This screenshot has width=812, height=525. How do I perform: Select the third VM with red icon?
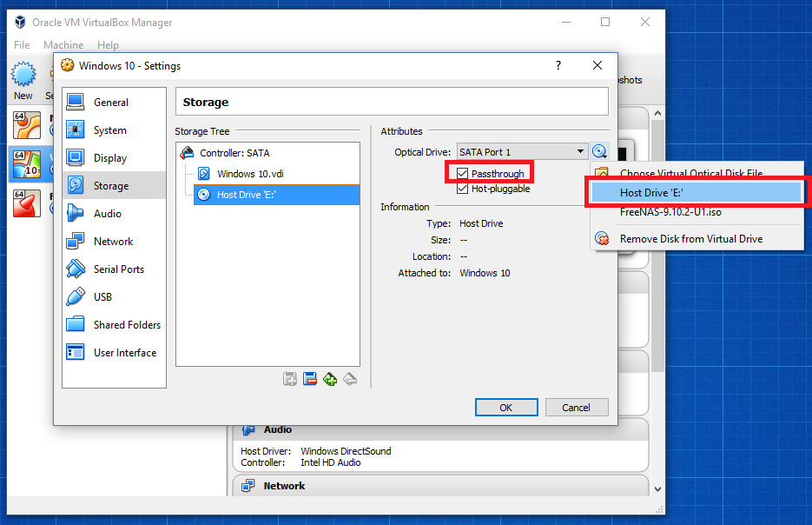(27, 203)
